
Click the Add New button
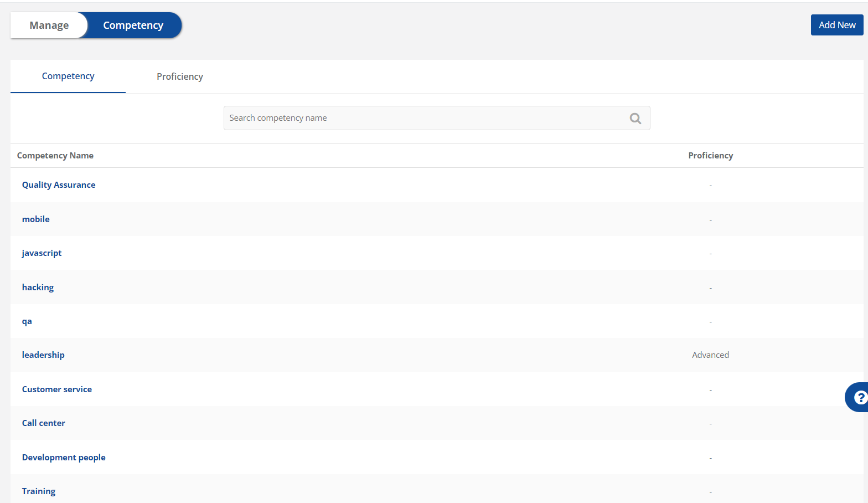[837, 25]
